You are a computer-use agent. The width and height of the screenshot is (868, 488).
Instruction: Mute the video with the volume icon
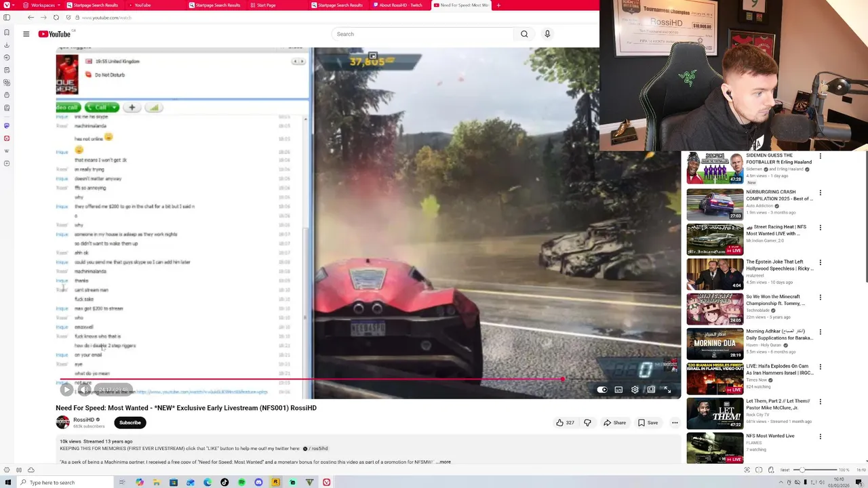pos(83,390)
